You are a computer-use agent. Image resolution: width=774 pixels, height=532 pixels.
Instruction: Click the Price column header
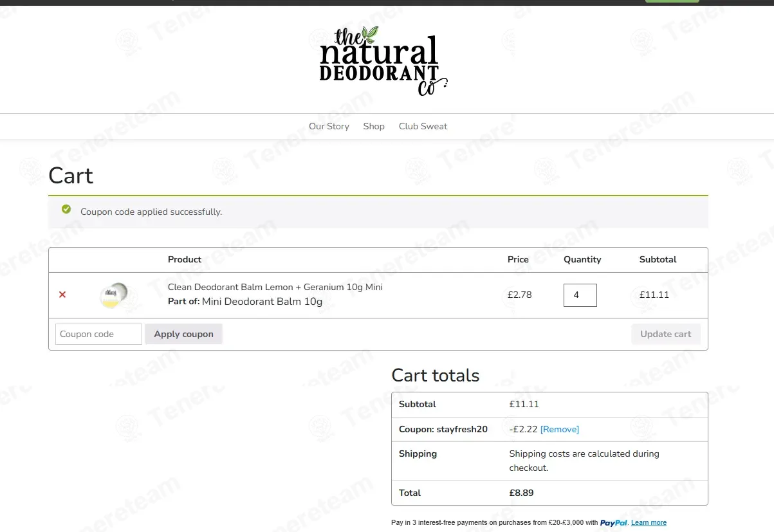coord(518,259)
